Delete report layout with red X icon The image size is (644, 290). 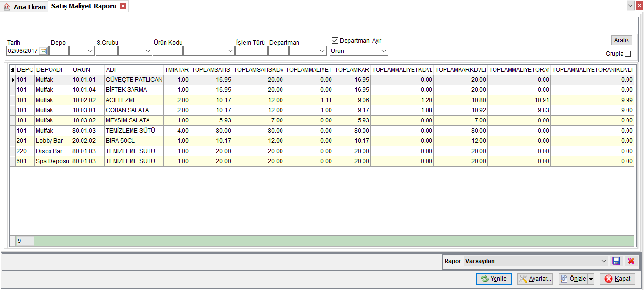[x=631, y=261]
